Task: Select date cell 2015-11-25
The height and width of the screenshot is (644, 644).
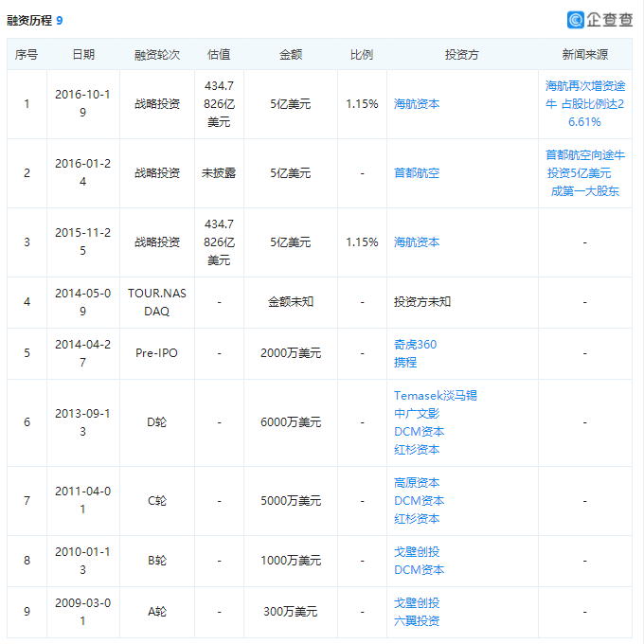Action: point(83,241)
